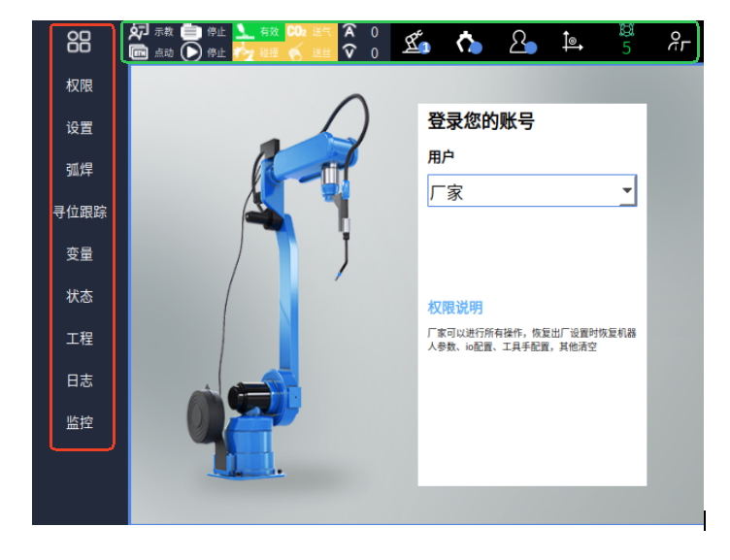Open the 弧焊 (arc welding) menu

click(80, 170)
